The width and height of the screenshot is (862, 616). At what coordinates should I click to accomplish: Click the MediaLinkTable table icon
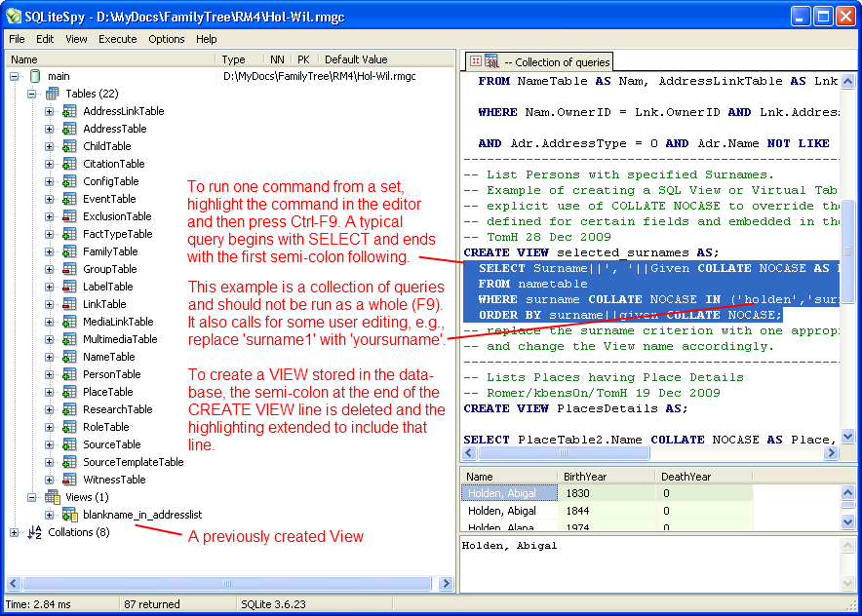click(69, 322)
